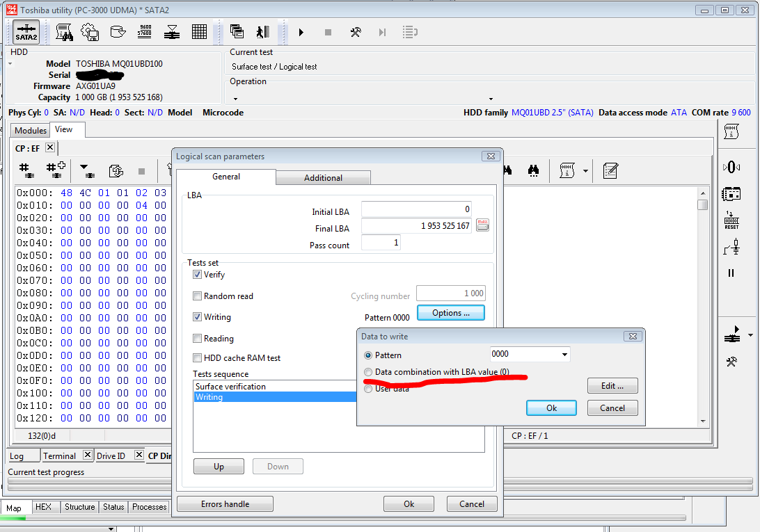Click the skip-to-next step icon
This screenshot has width=760, height=532.
[382, 33]
